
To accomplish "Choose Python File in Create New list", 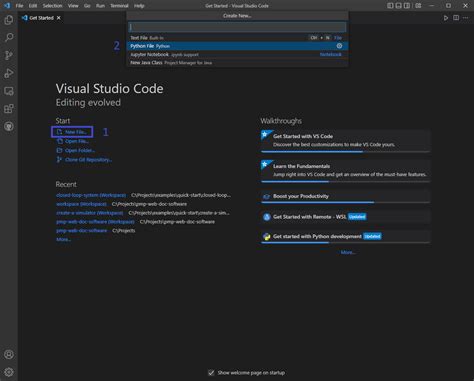I will pyautogui.click(x=237, y=46).
